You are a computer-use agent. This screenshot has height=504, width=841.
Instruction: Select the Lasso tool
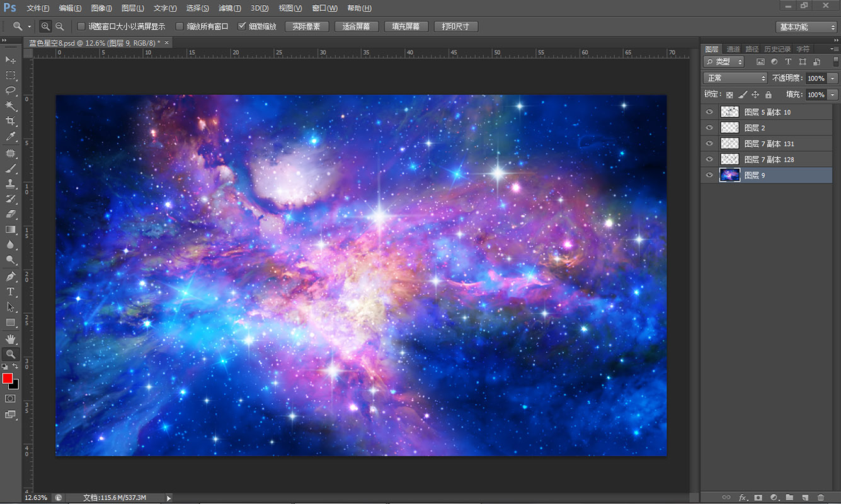11,90
